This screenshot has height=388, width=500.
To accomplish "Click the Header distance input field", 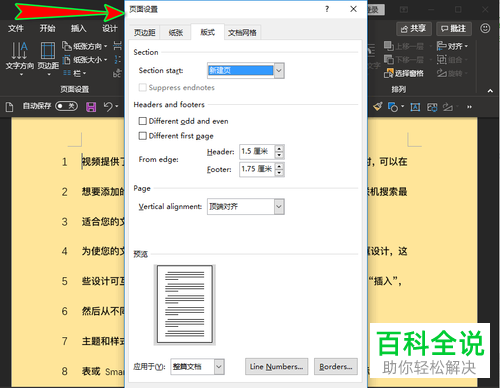I will 257,151.
